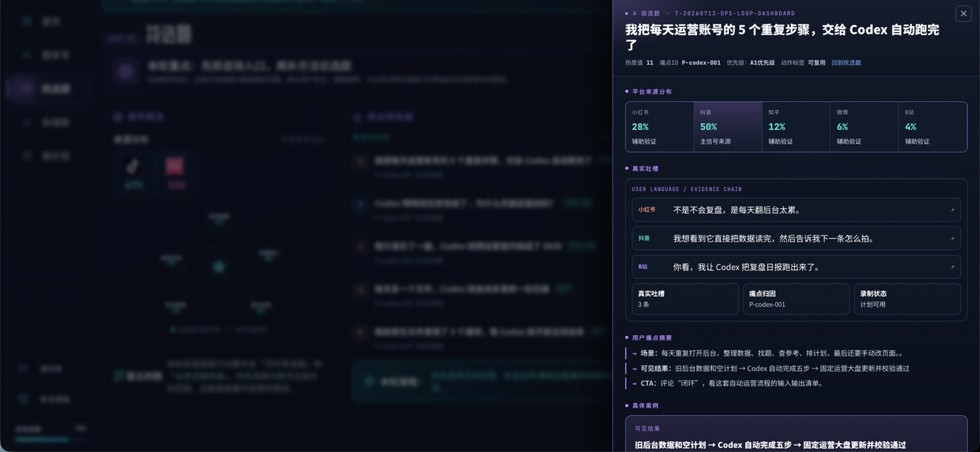Click the 动作标签 可复用 label
The width and height of the screenshot is (980, 452).
(x=803, y=63)
